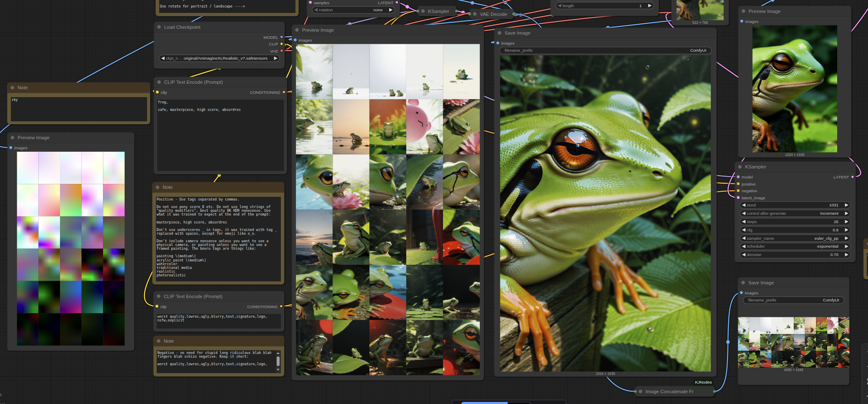Click the MODEL output port on Load Checkpoint
868x404 pixels.
coord(282,37)
